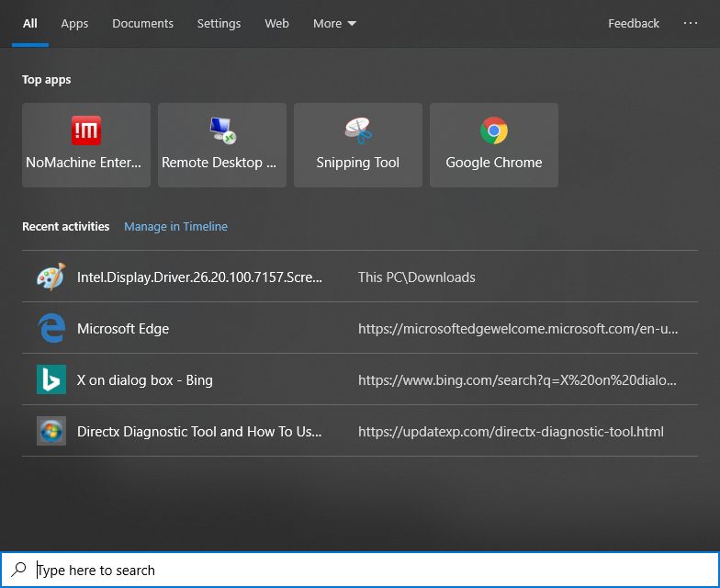Click the Microsoft Edge logo icon
The width and height of the screenshot is (720, 588).
pos(51,328)
